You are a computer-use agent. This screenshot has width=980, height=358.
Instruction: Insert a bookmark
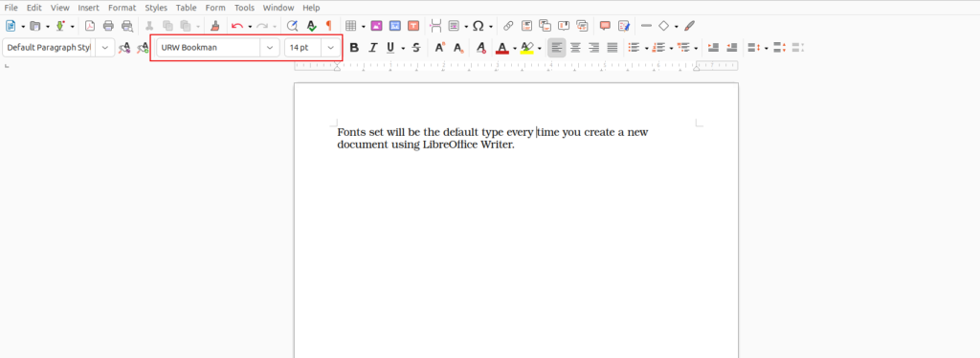click(x=564, y=26)
